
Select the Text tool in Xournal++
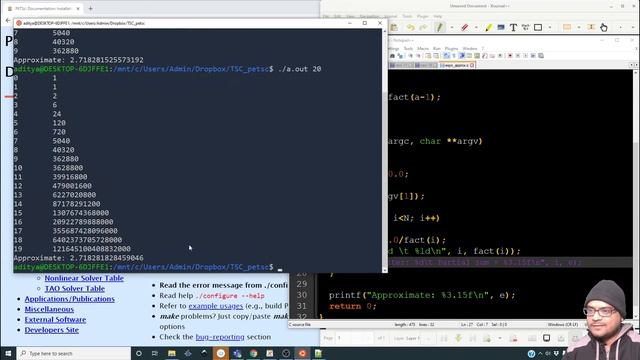(513, 27)
